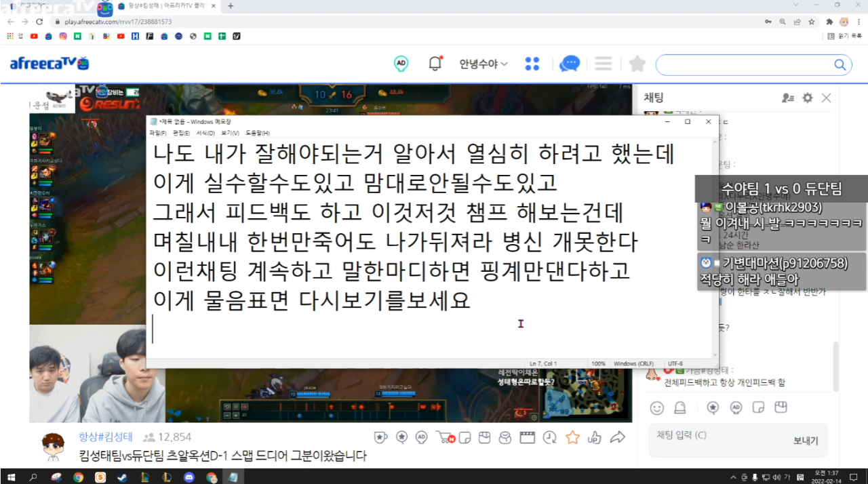The height and width of the screenshot is (484, 868).
Task: Gift star balloon icon under video
Action: [x=401, y=437]
